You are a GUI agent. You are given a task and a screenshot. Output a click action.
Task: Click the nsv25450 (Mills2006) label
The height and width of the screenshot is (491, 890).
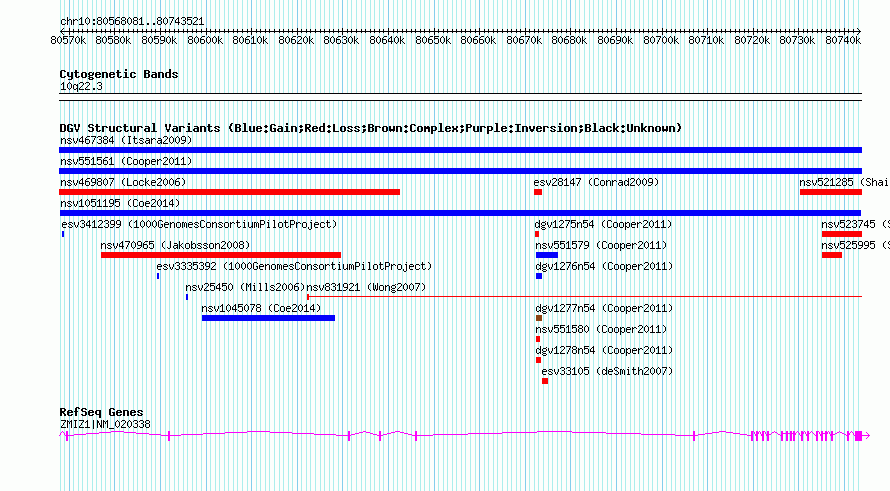(245, 287)
